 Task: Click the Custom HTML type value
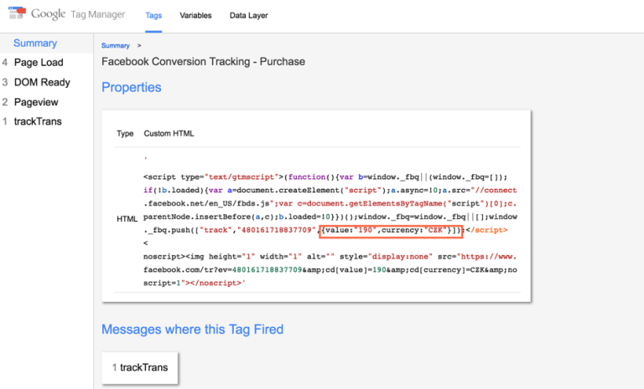pyautogui.click(x=169, y=134)
